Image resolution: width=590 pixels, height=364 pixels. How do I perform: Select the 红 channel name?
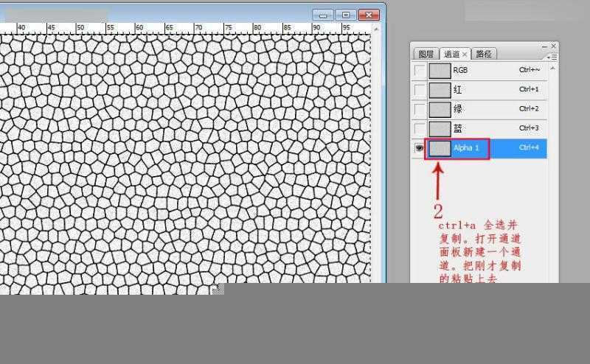pos(457,90)
